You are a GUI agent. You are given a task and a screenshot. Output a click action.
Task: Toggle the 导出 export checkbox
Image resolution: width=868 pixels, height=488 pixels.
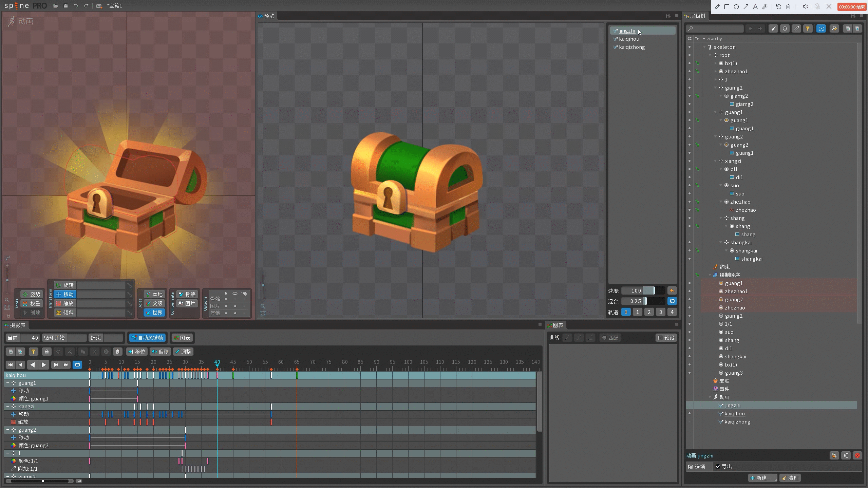pyautogui.click(x=718, y=467)
